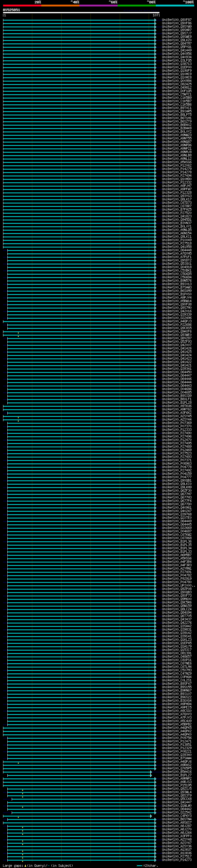Select hit label UniRef100_Q84TM7
This screenshot has width=197, height=868.
[x=177, y=43]
